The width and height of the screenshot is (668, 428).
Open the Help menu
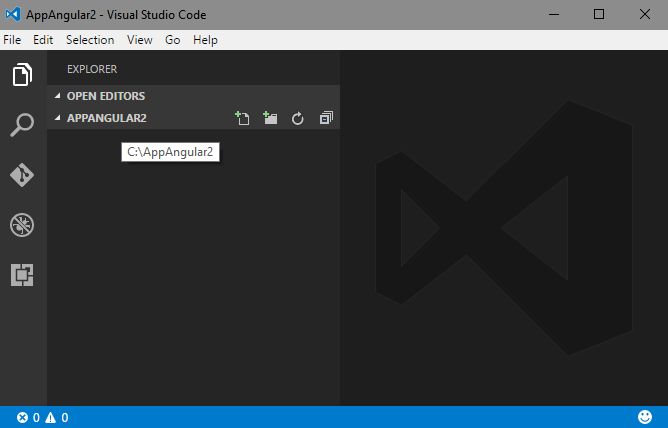tap(205, 40)
